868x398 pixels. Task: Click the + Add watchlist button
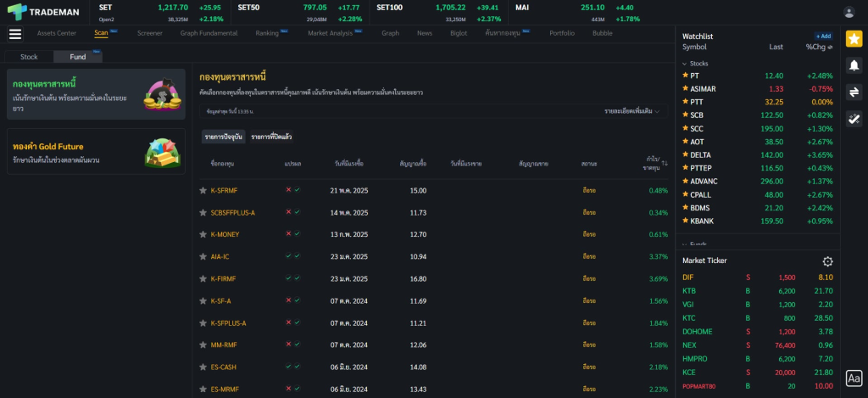(x=823, y=36)
